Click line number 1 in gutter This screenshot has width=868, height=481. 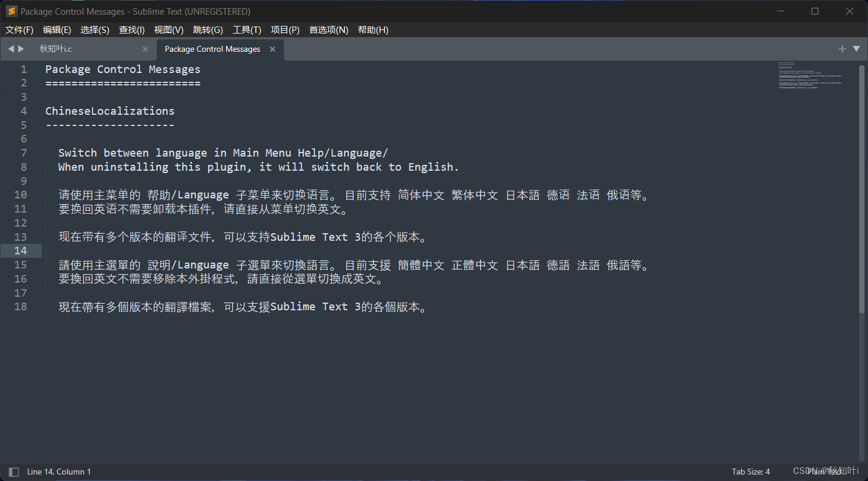click(x=24, y=69)
